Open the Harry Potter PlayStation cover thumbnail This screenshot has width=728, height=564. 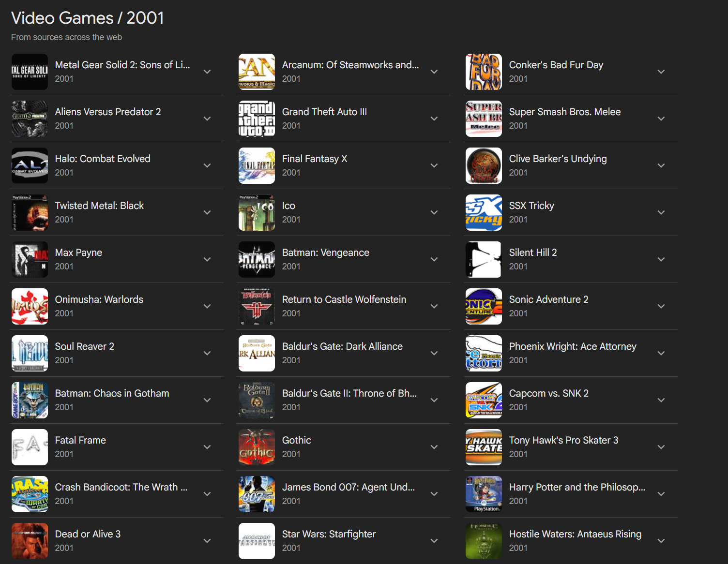(484, 494)
